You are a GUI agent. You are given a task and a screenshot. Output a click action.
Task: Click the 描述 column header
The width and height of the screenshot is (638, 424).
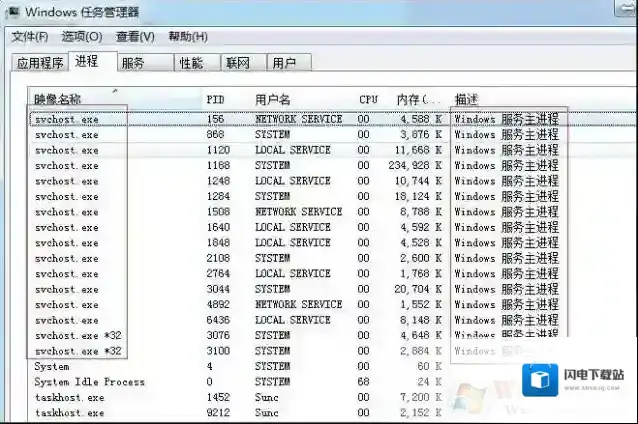click(x=467, y=100)
